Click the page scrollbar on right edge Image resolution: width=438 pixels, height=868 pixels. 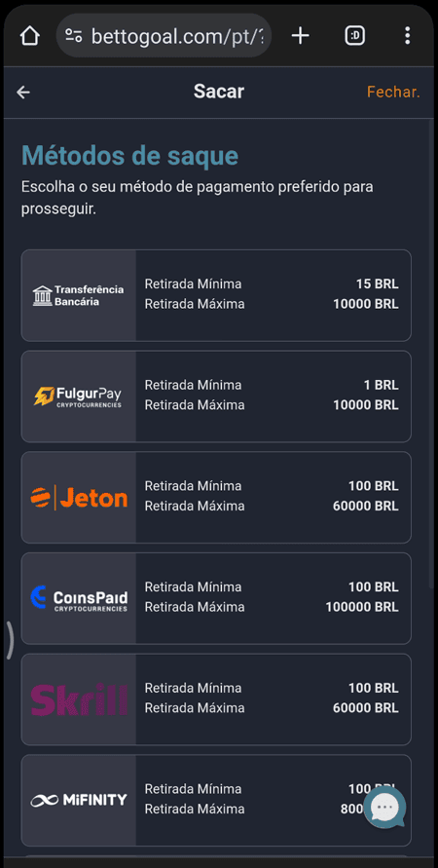[432, 355]
